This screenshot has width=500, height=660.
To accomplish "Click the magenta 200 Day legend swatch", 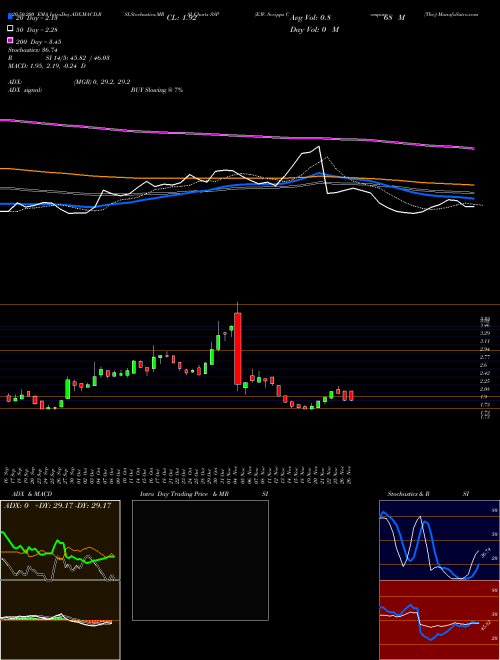I will 10,41.
